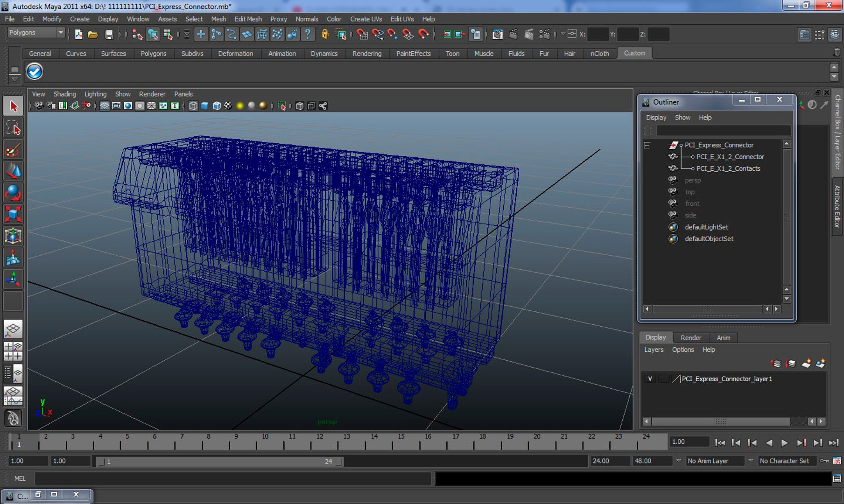Open a scene with folder icon
The height and width of the screenshot is (504, 844).
(93, 35)
